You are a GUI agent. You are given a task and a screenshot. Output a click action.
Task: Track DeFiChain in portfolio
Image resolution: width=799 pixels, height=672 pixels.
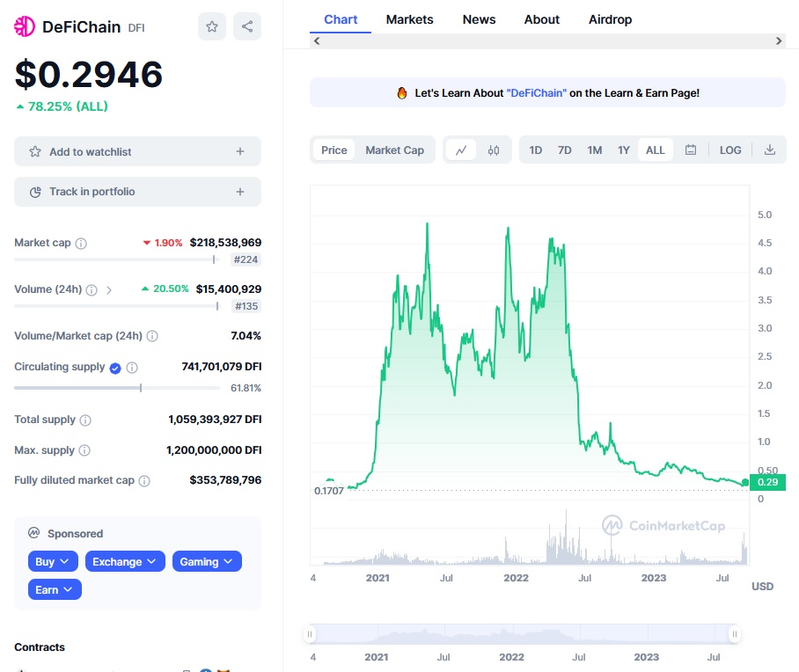(137, 192)
